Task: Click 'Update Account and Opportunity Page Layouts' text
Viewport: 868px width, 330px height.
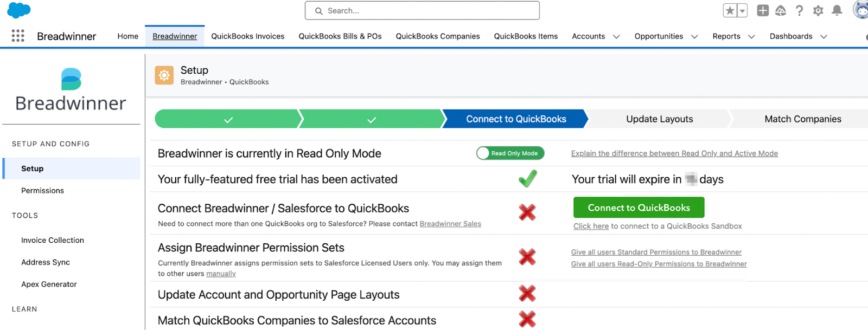Action: [x=279, y=295]
